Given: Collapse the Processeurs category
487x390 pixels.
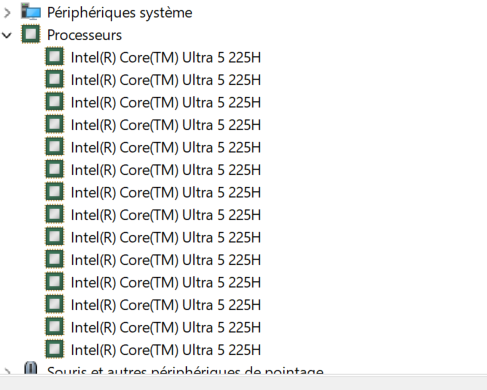Looking at the screenshot, I should click(7, 35).
